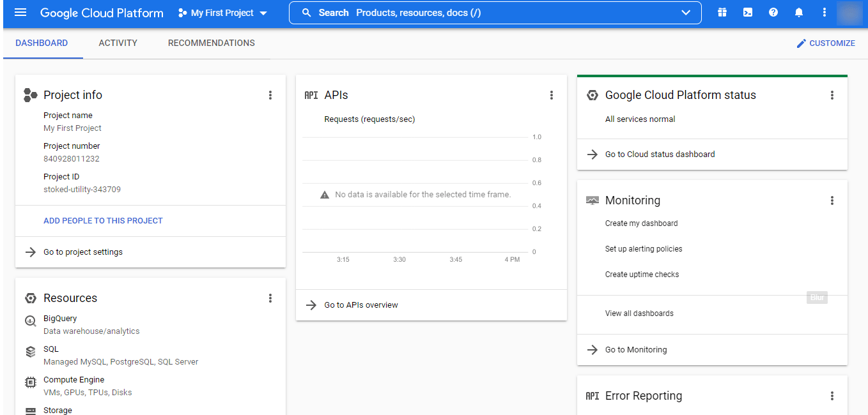This screenshot has height=415, width=868.
Task: Click the gift free trial icon
Action: click(722, 13)
